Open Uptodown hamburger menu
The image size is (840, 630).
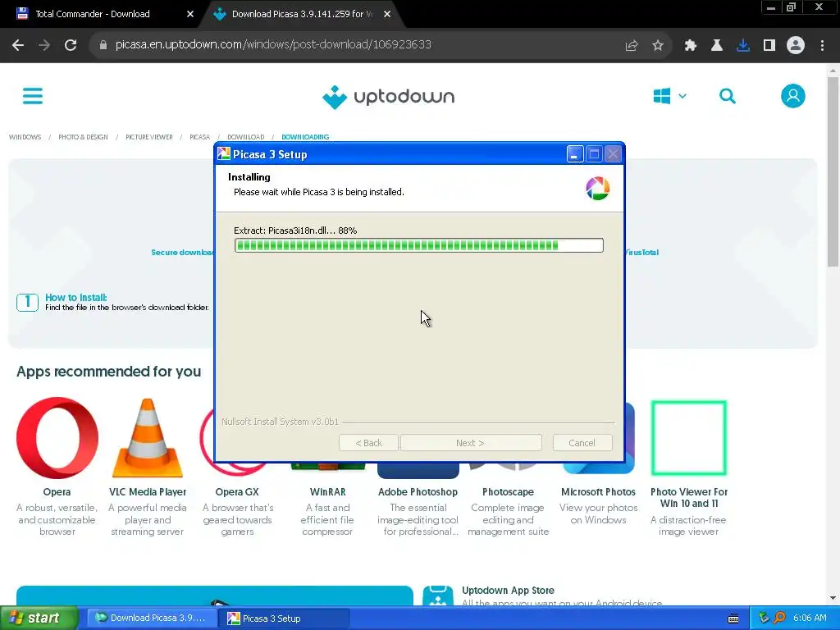tap(33, 97)
